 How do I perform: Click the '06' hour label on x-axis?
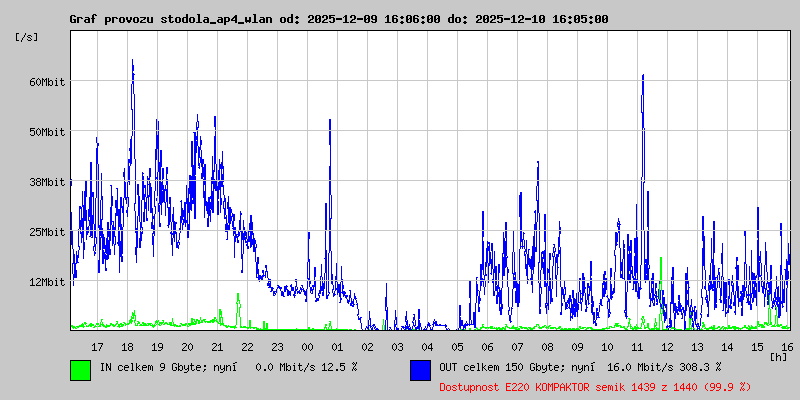pos(487,347)
